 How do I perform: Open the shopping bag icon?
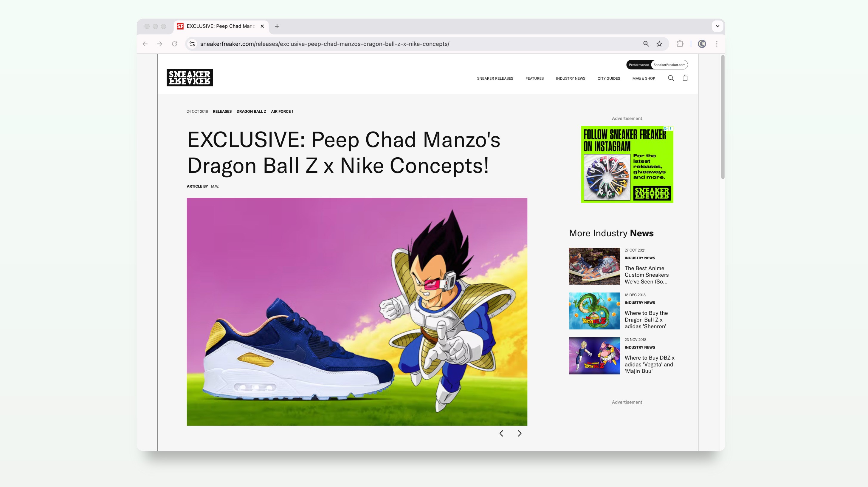pyautogui.click(x=685, y=78)
